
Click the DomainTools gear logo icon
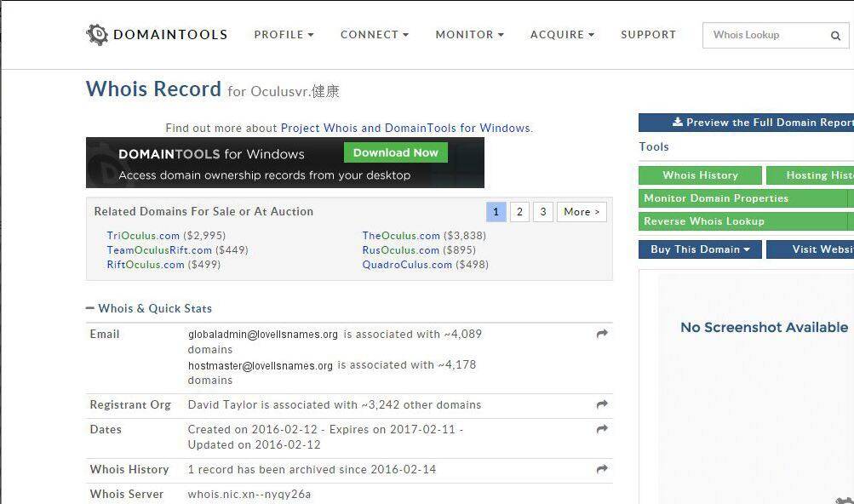point(98,34)
